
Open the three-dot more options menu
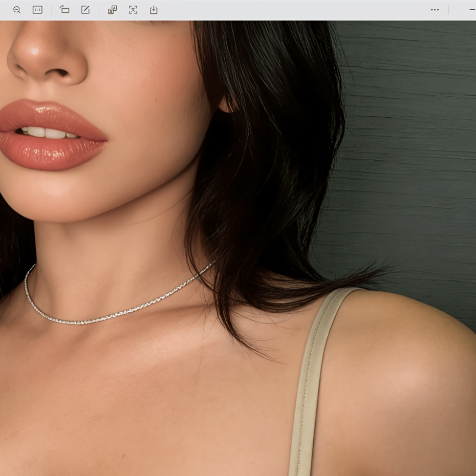point(435,10)
